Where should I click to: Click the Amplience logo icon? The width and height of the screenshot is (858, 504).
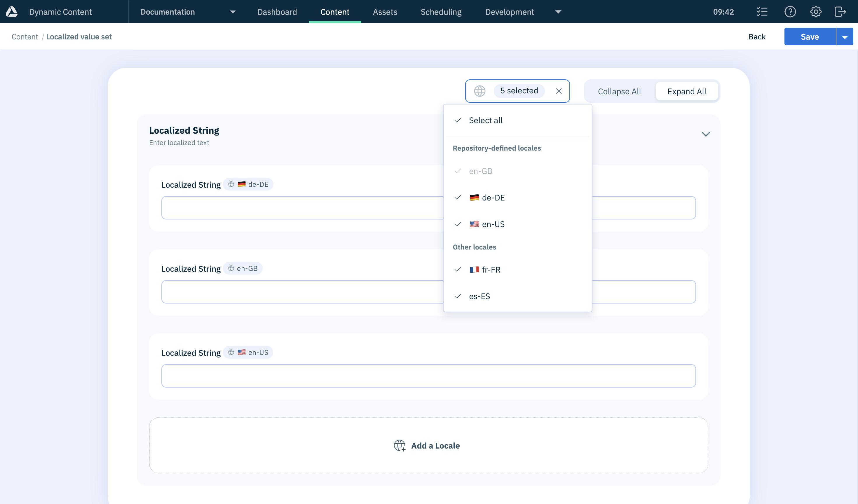[12, 12]
